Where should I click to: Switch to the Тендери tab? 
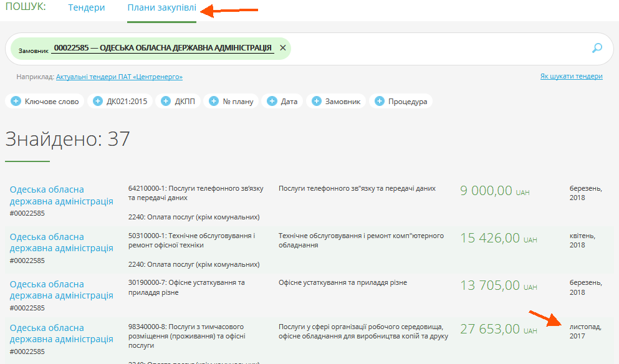click(x=86, y=8)
